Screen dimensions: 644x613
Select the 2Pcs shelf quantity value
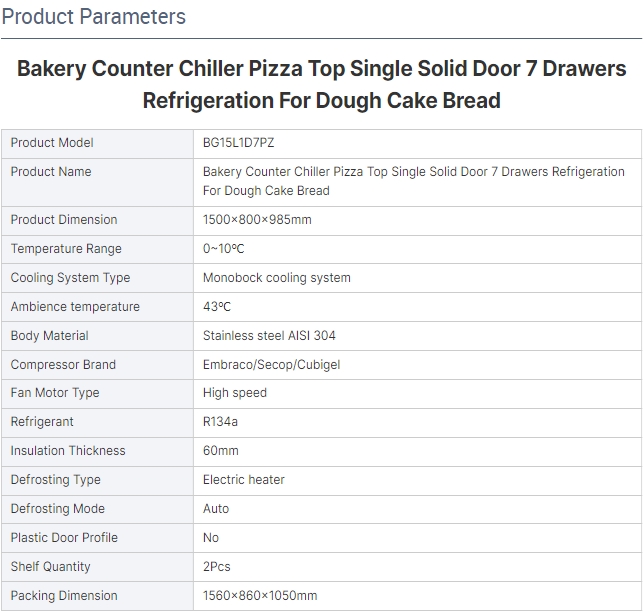click(x=217, y=567)
